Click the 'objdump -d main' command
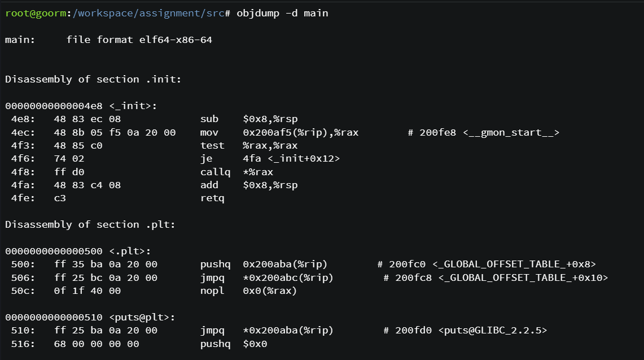Image resolution: width=644 pixels, height=360 pixels. (x=283, y=13)
